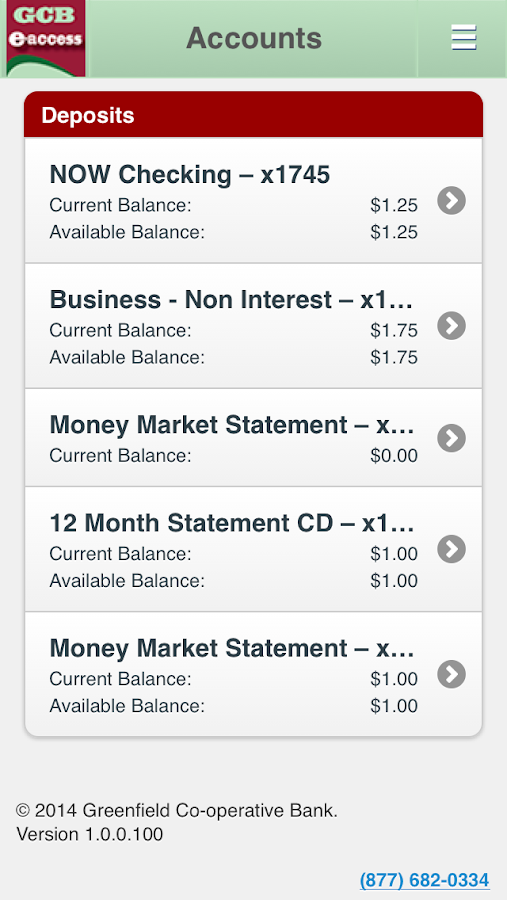
Task: Click 12 Month CD available balance line
Action: click(233, 581)
